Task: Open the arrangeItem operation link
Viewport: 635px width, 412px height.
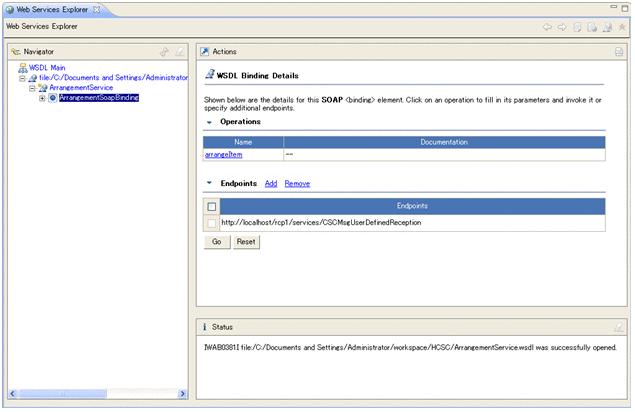Action: tap(225, 155)
